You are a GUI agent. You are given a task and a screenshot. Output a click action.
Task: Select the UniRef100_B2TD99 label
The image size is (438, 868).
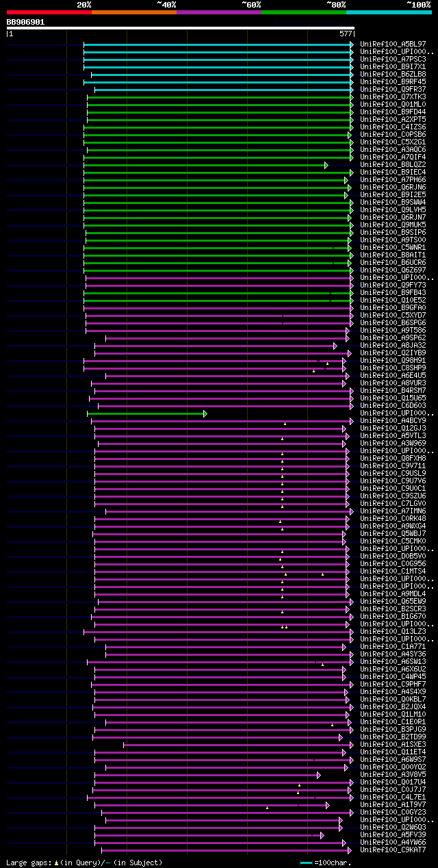pyautogui.click(x=393, y=737)
